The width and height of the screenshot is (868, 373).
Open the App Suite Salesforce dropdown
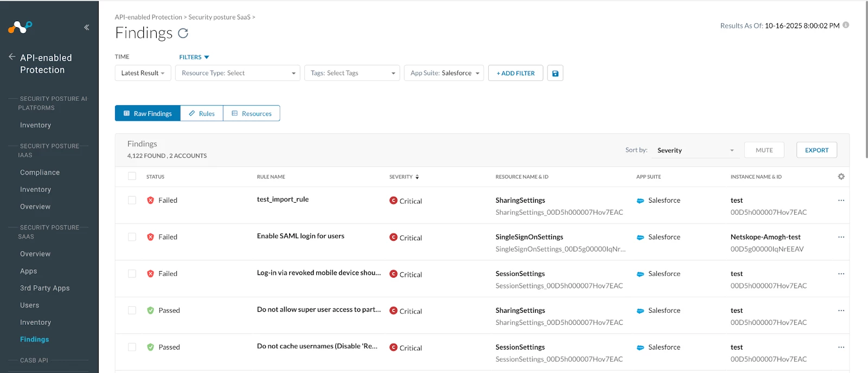(444, 73)
